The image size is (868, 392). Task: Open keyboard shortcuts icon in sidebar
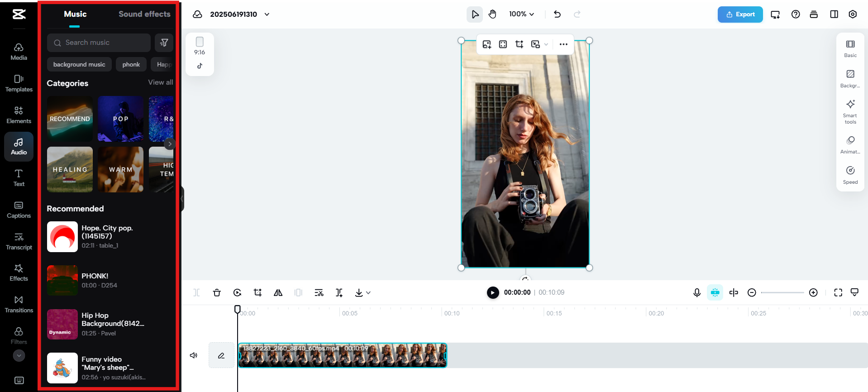[x=19, y=380]
